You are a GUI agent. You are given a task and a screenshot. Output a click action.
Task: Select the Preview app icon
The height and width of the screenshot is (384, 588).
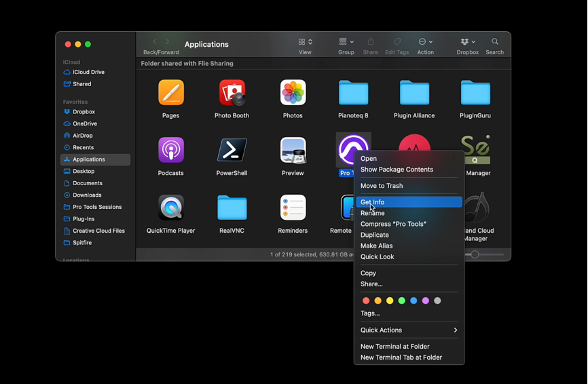pyautogui.click(x=293, y=150)
